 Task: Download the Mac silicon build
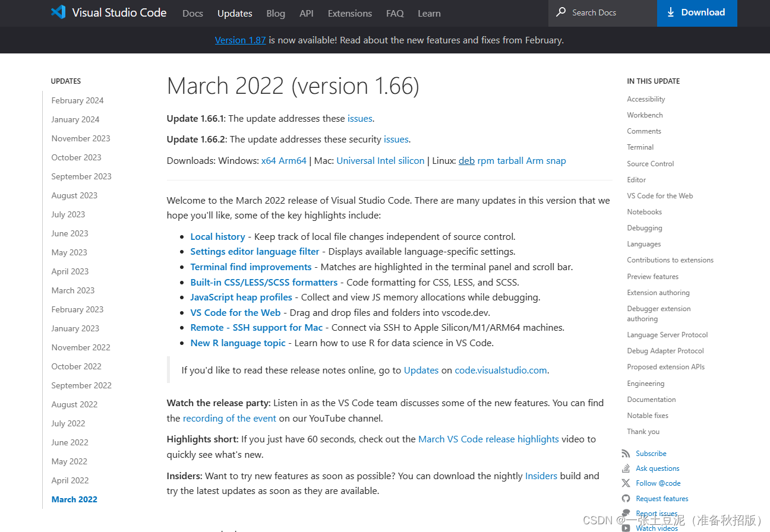pos(411,161)
